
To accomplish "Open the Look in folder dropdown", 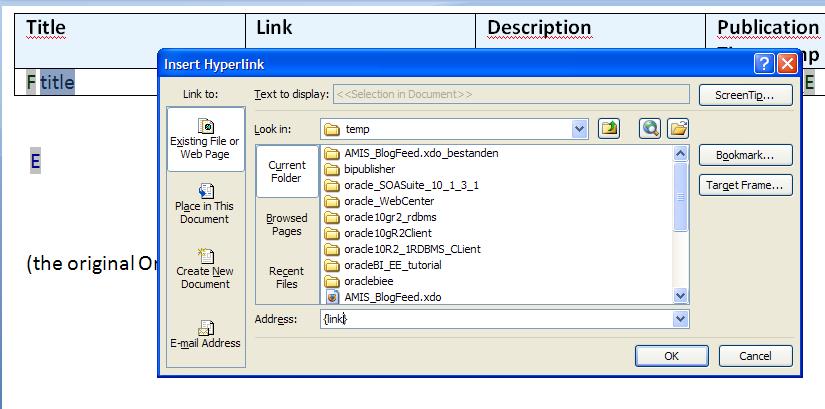I will 579,129.
